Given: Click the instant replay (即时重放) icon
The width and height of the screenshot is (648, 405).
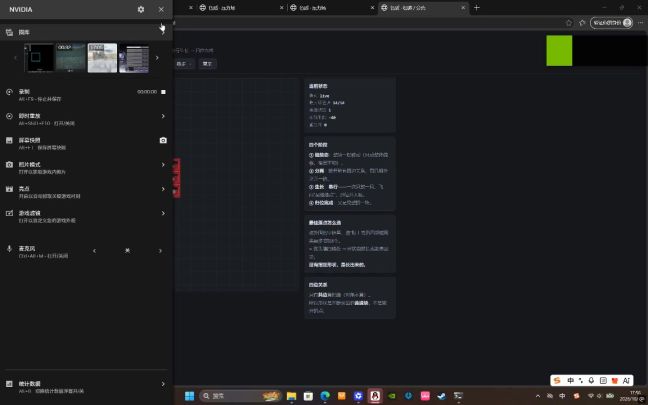Looking at the screenshot, I should [10, 116].
